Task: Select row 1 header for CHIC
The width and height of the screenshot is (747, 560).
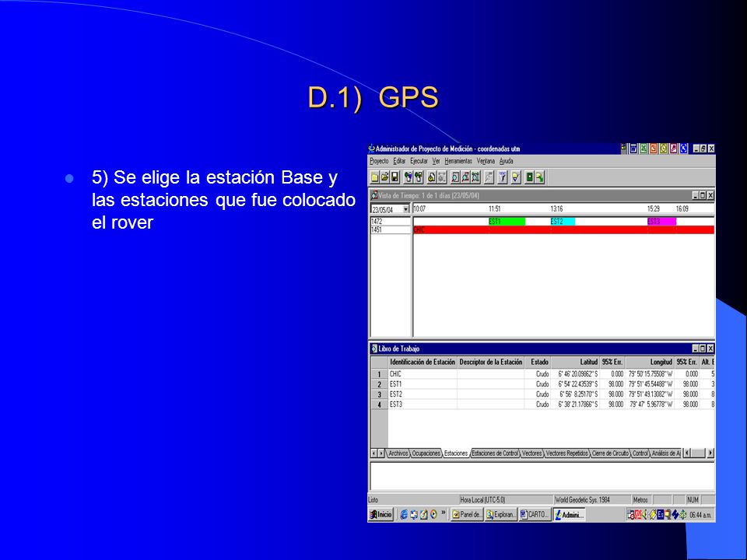Action: pos(379,374)
